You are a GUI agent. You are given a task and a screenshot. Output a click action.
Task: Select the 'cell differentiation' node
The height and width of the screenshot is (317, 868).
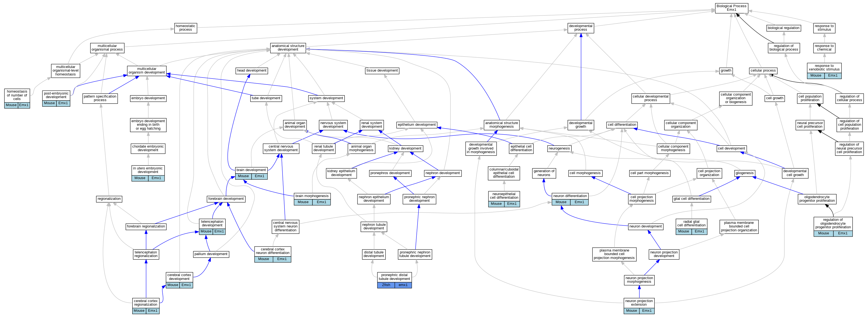pos(622,125)
